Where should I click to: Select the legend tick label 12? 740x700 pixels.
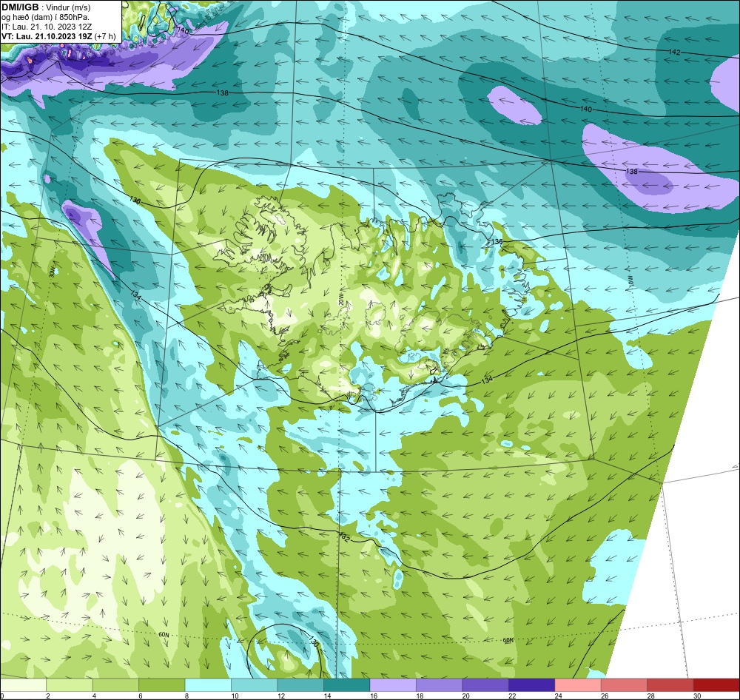pyautogui.click(x=280, y=696)
